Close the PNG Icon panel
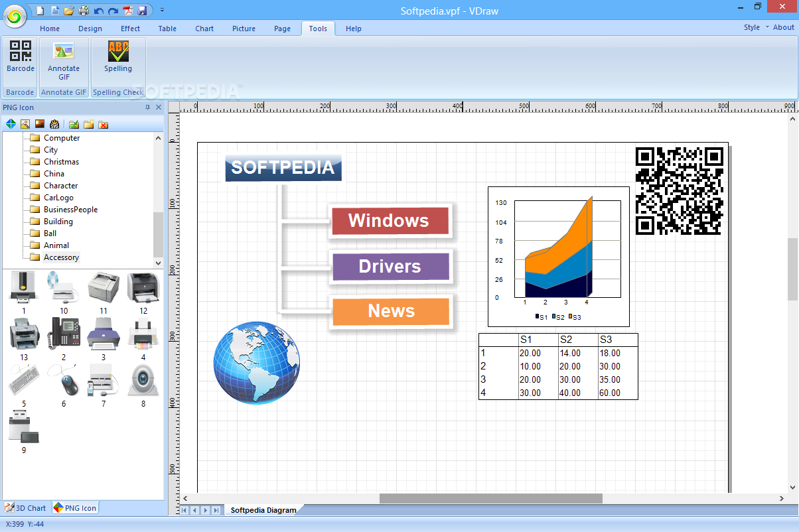This screenshot has height=532, width=799. tap(159, 107)
